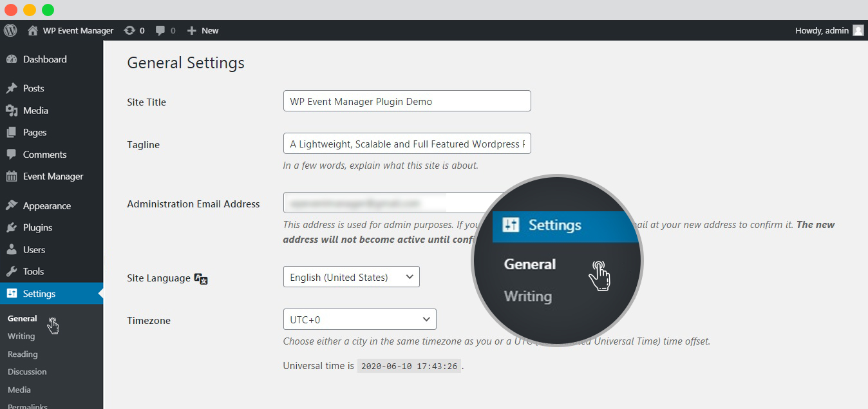868x409 pixels.
Task: Open the Timezone UTC+0 dropdown
Action: pos(359,319)
